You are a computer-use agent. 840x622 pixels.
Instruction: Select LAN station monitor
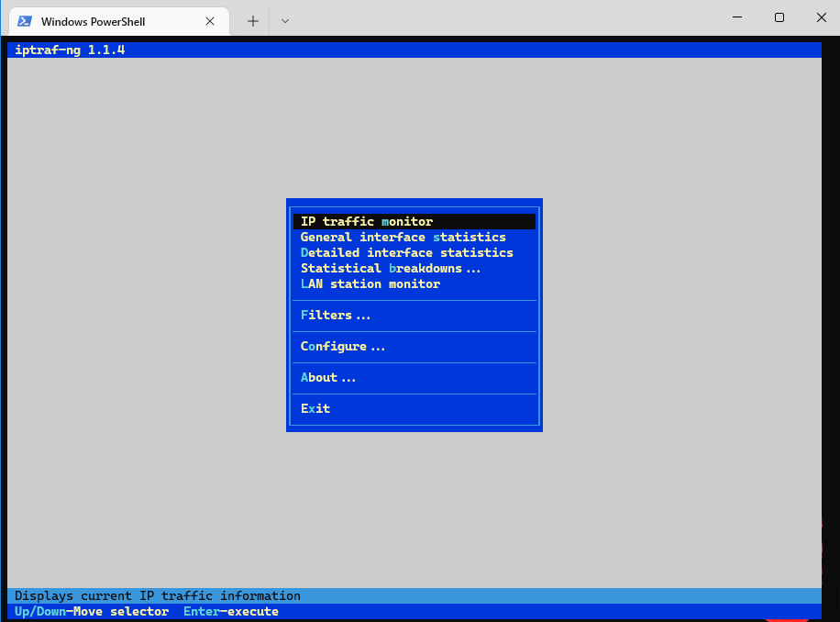(x=370, y=284)
